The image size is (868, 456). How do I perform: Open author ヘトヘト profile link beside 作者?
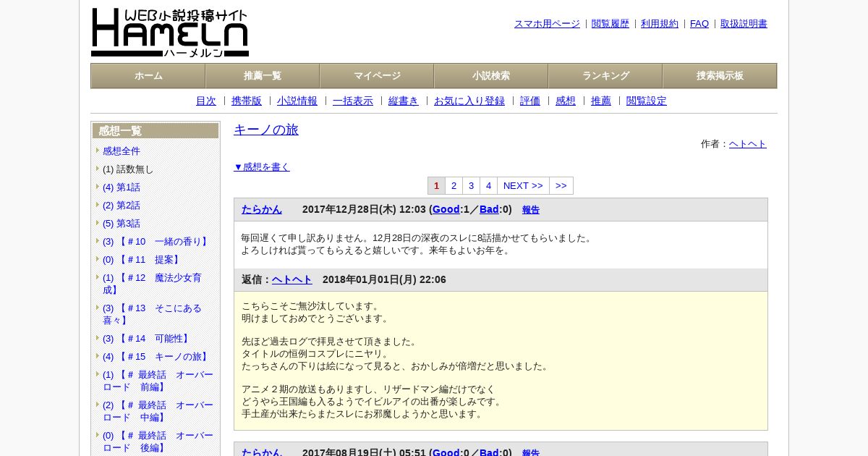[x=748, y=143]
